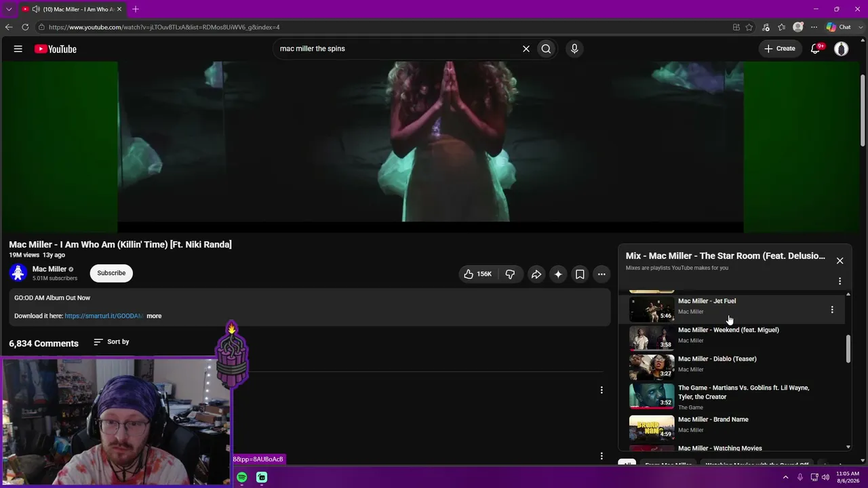868x488 pixels.
Task: Open the browser Settings and more menu
Action: (814, 27)
